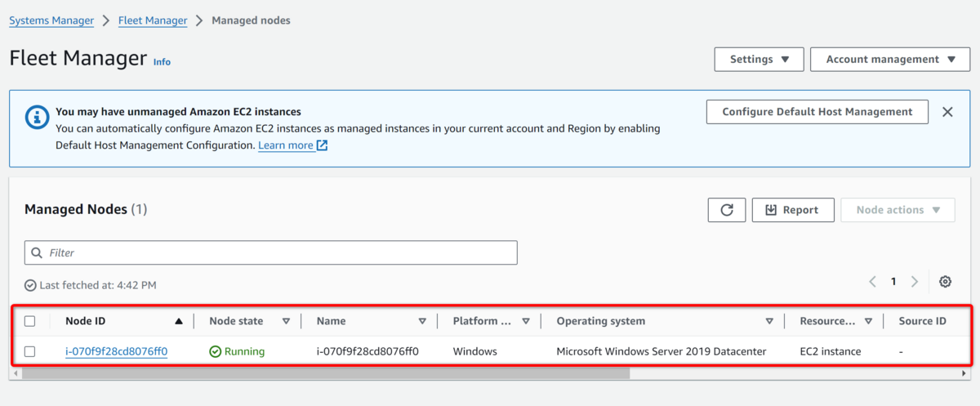Open the Settings dropdown
This screenshot has height=406, width=980.
[759, 60]
